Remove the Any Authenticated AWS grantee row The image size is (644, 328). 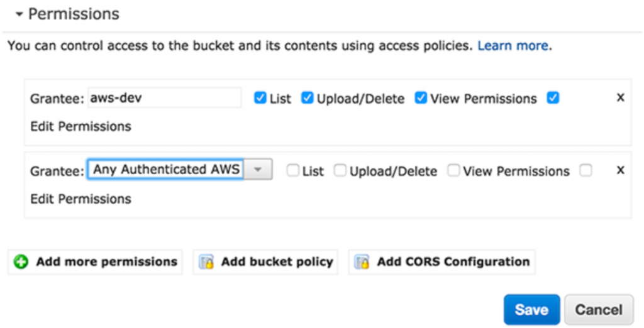point(621,170)
